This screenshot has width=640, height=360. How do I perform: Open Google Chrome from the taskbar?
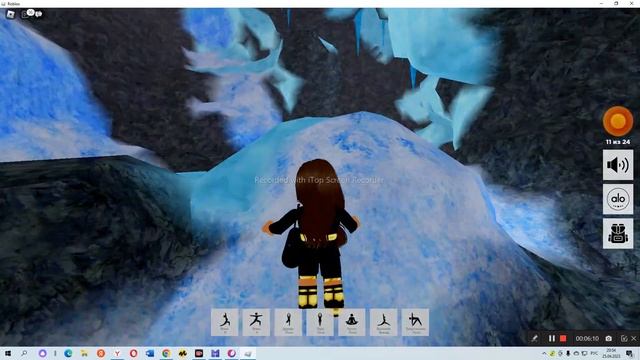point(166,353)
